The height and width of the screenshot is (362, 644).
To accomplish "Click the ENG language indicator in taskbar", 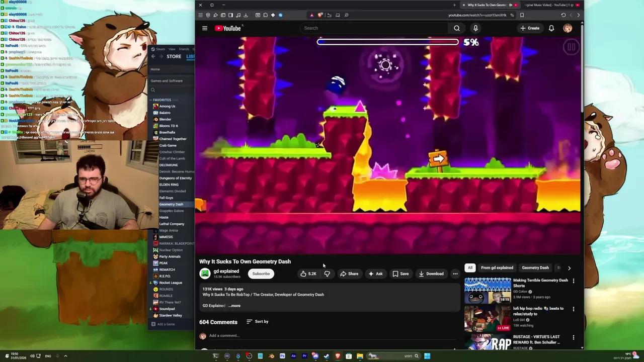I will [x=48, y=356].
